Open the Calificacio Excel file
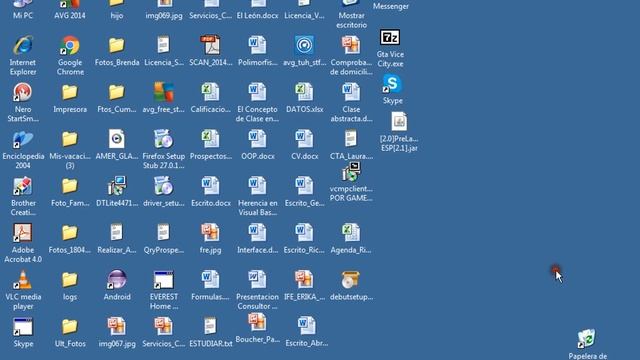 [211, 93]
